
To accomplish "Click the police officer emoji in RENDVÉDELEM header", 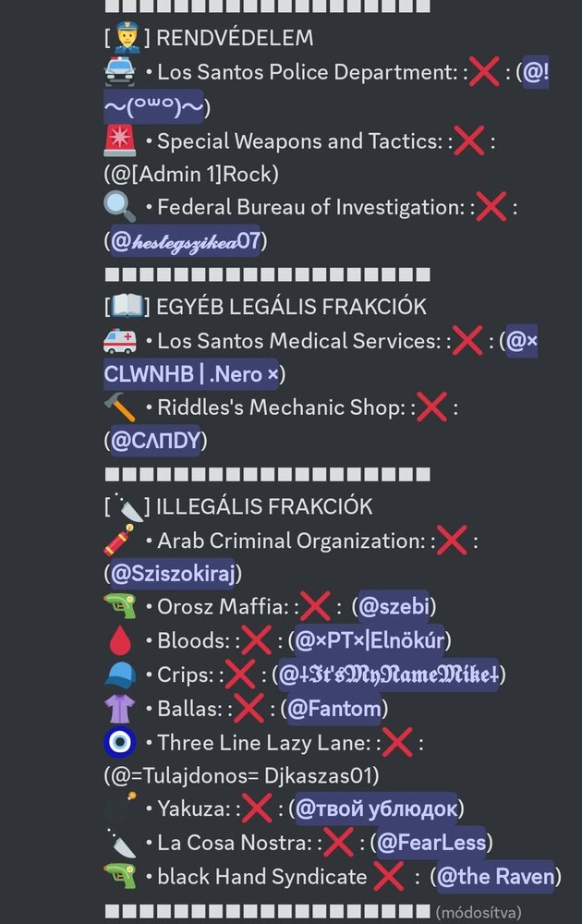I will point(127,38).
